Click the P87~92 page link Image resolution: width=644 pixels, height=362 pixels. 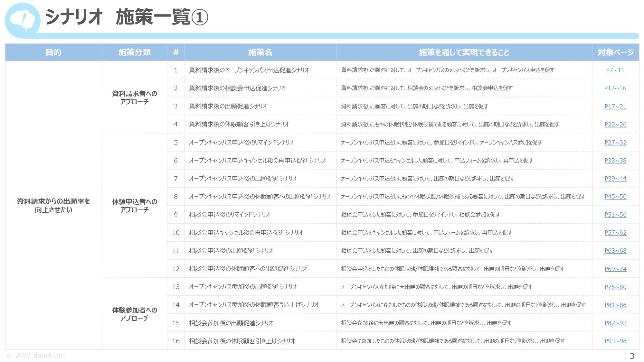(x=615, y=323)
